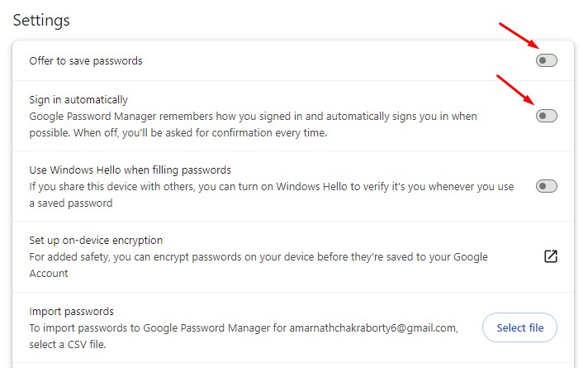This screenshot has width=588, height=368.
Task: Enable the Offer to save passwords toggle
Action: point(547,60)
